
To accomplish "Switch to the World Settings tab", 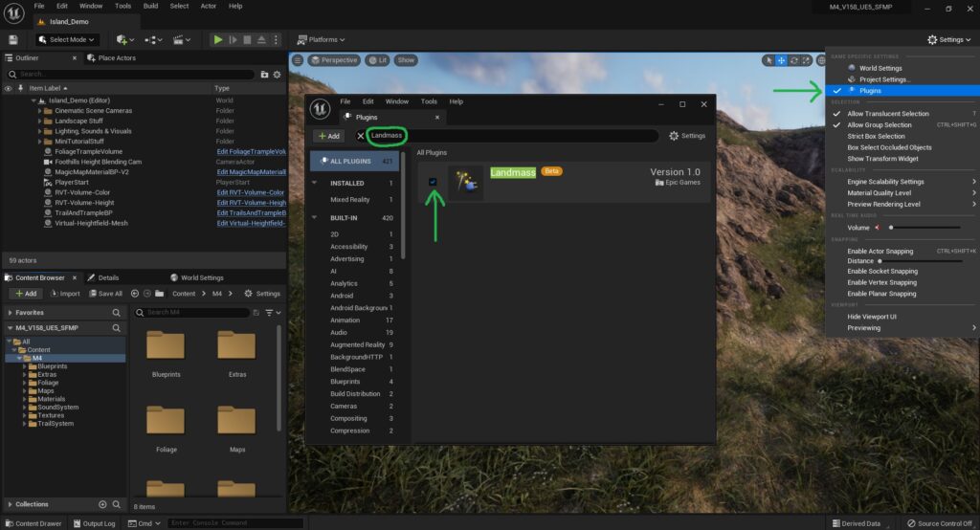I will coord(197,277).
